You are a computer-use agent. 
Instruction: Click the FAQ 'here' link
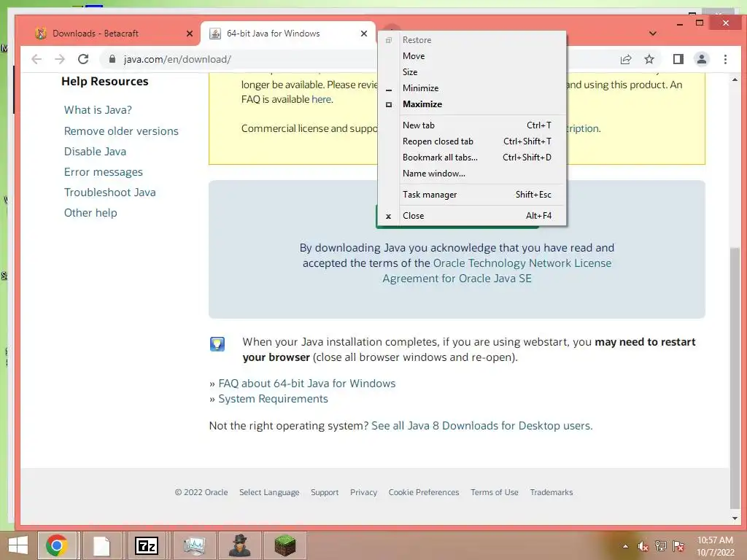[321, 99]
